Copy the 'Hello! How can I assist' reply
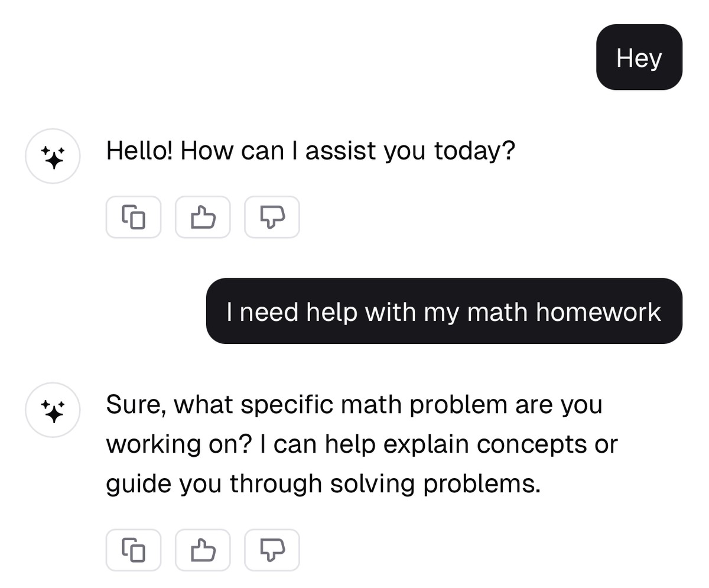The height and width of the screenshot is (588, 709). [134, 217]
